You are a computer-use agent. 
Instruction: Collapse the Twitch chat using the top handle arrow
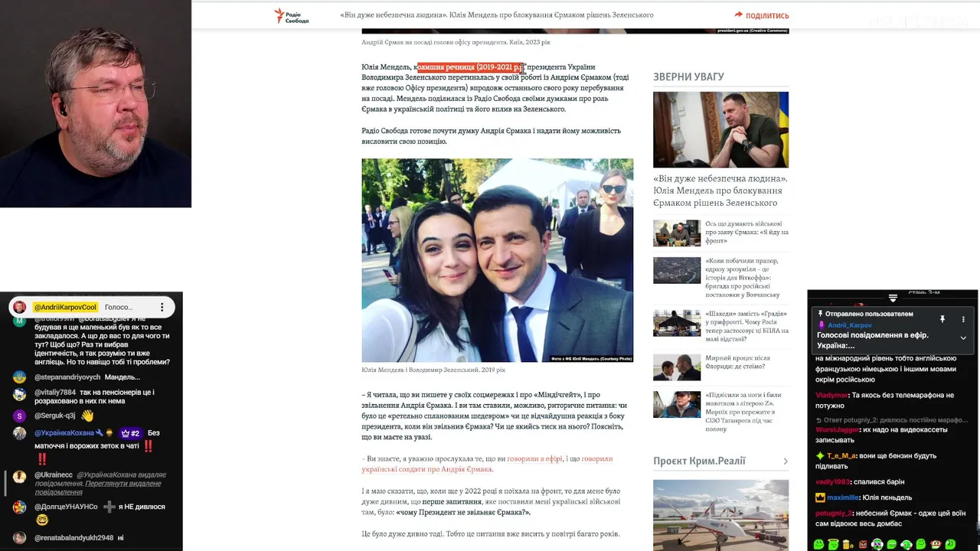pyautogui.click(x=893, y=298)
